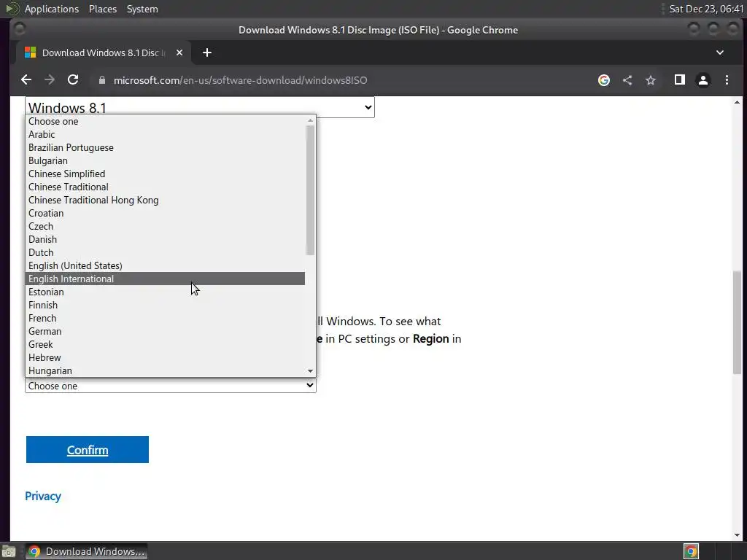Select Bulgarian language option

[166, 160]
